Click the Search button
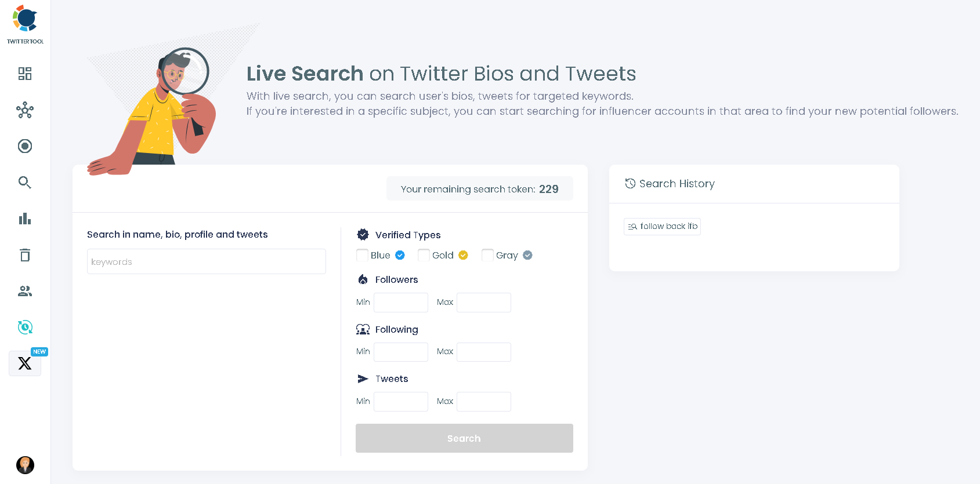This screenshot has width=980, height=484. point(464,438)
